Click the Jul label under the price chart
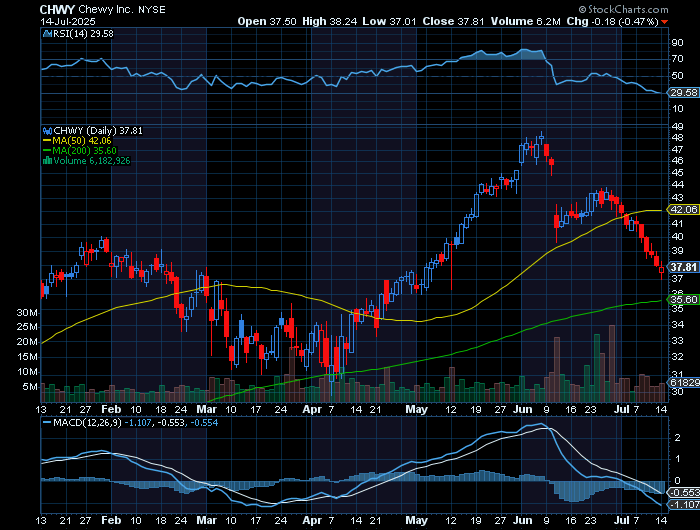700x530 pixels. coord(621,409)
